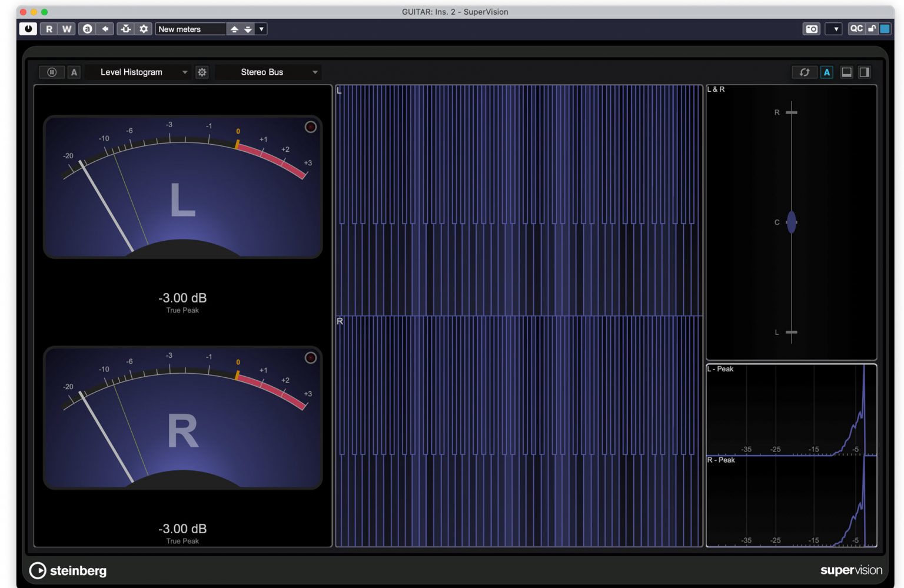
Task: Open the module settings gear icon
Action: click(202, 72)
